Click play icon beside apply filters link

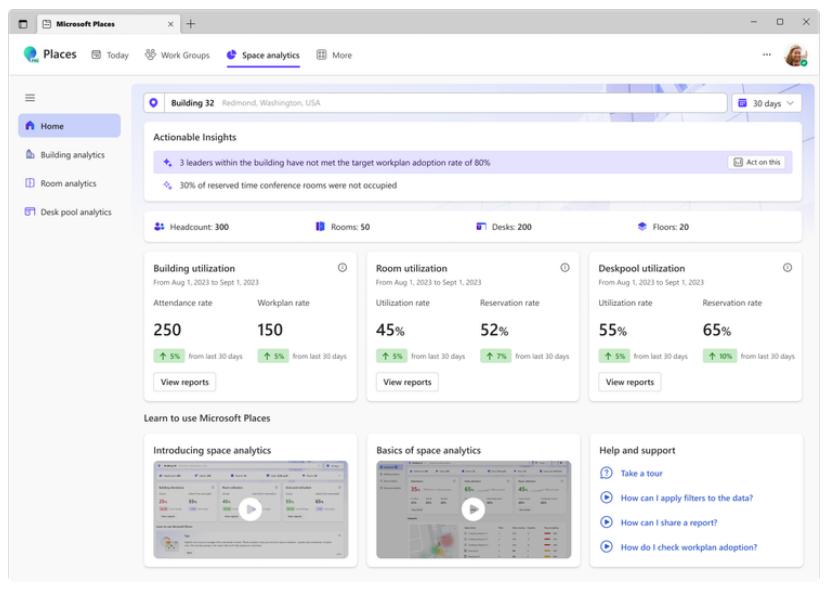pyautogui.click(x=606, y=497)
